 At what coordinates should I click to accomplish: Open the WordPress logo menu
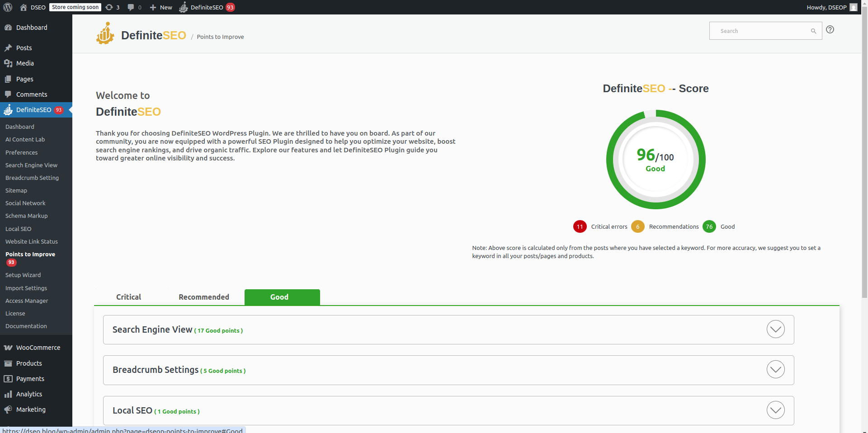coord(8,7)
